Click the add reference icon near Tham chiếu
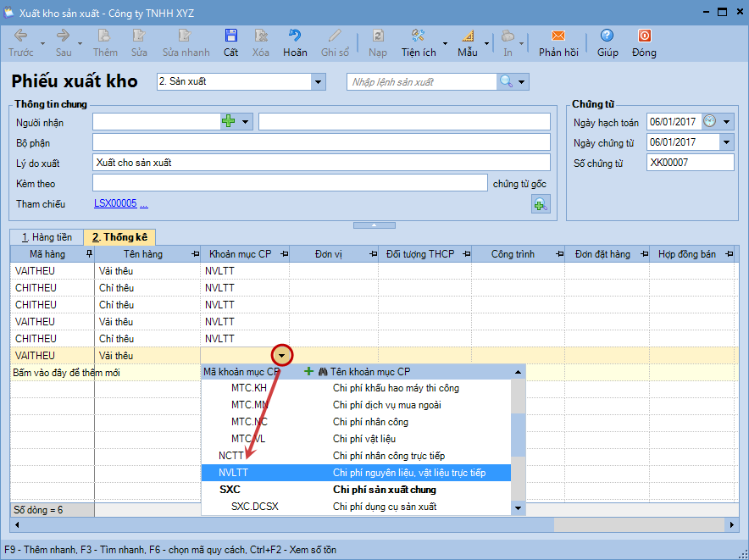Screen dimensions: 749x560 pos(540,203)
